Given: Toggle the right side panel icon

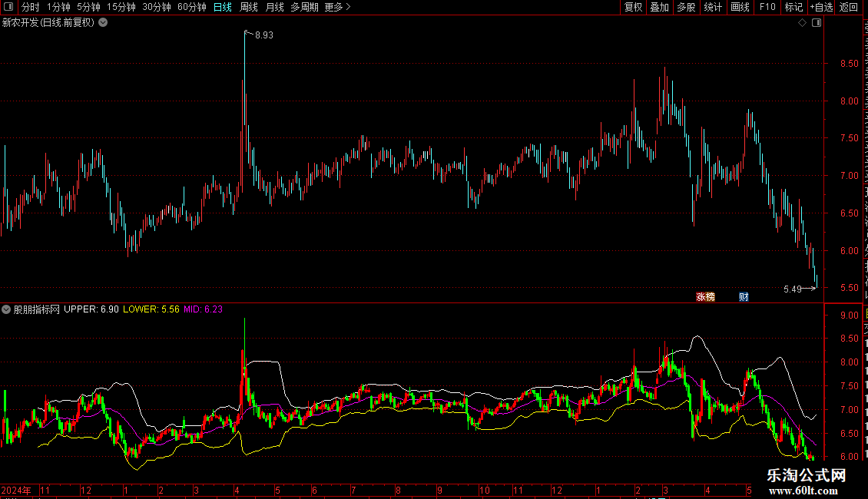Looking at the screenshot, I should click(x=817, y=23).
